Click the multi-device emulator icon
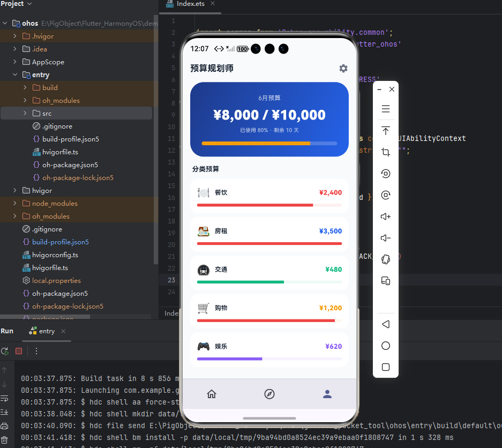Screen dimensions: 502x448 click(x=386, y=281)
